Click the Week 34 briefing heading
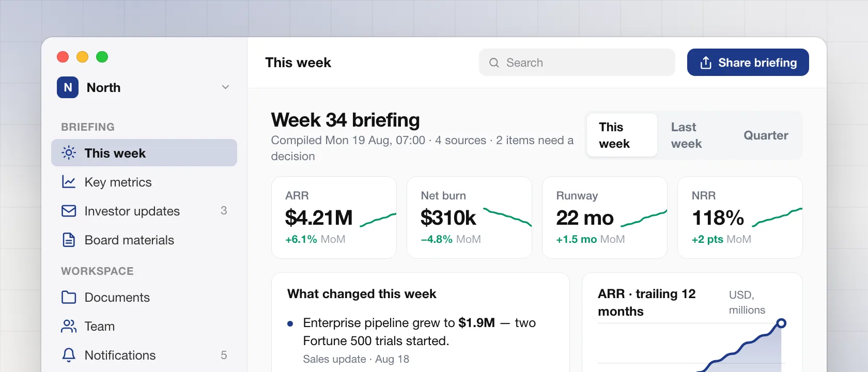The width and height of the screenshot is (868, 372). [345, 120]
